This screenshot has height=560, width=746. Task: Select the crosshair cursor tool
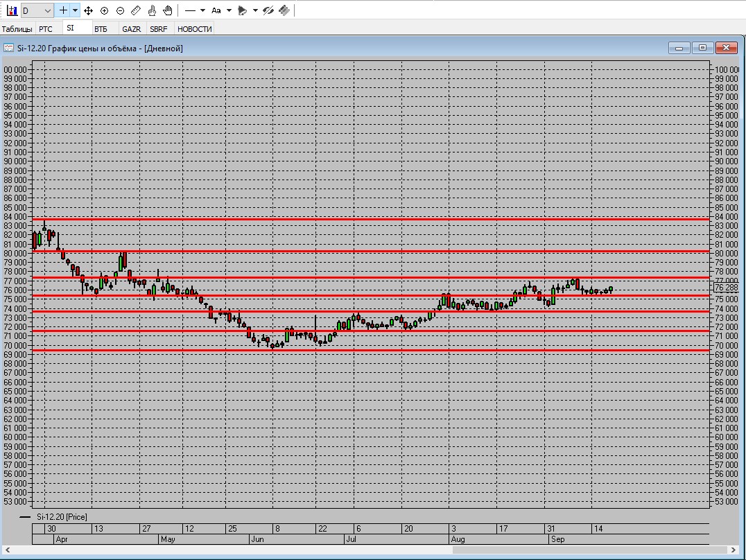[x=63, y=10]
